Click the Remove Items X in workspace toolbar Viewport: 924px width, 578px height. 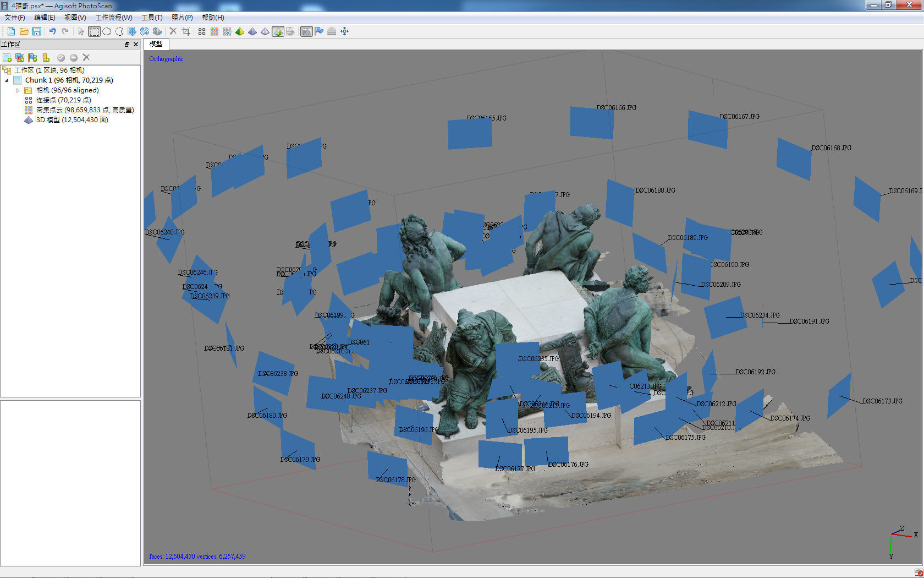coord(86,58)
